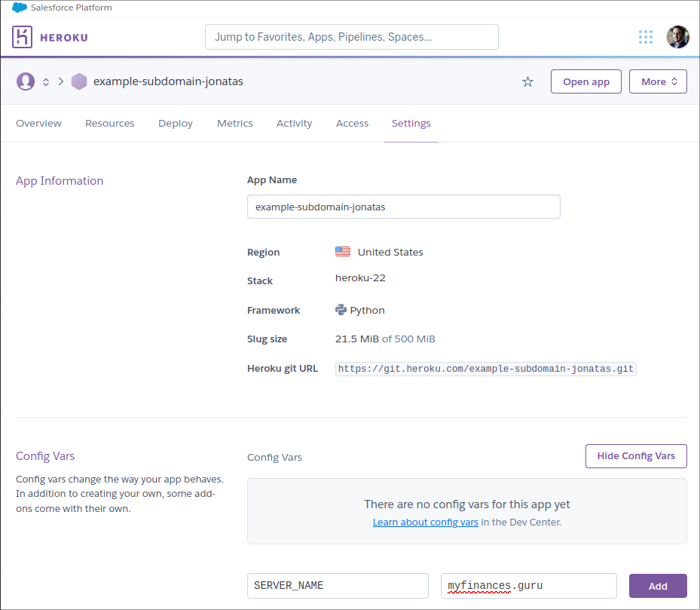Click the Python framework icon
This screenshot has width=700, height=610.
341,310
